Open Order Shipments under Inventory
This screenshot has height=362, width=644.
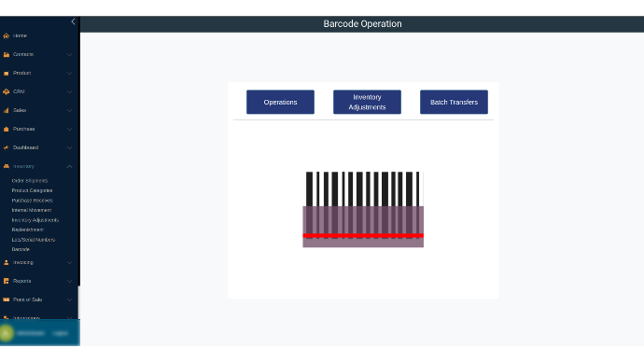[30, 181]
